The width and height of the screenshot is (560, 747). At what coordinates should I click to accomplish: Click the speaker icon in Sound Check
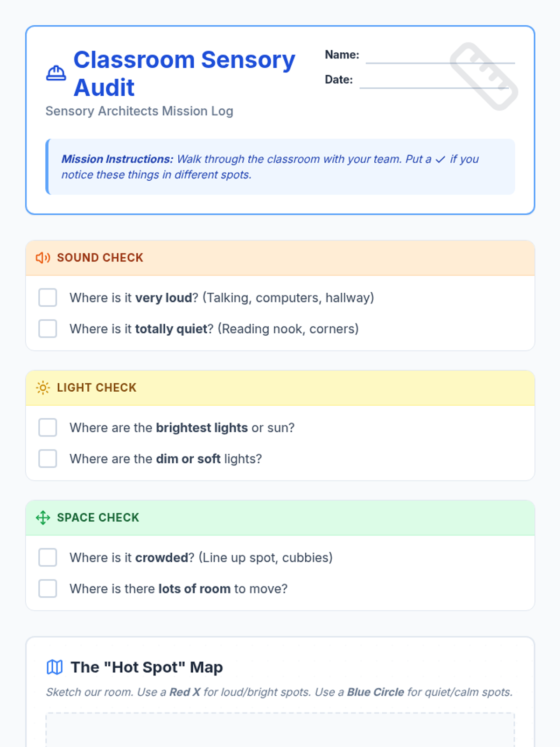coord(43,258)
